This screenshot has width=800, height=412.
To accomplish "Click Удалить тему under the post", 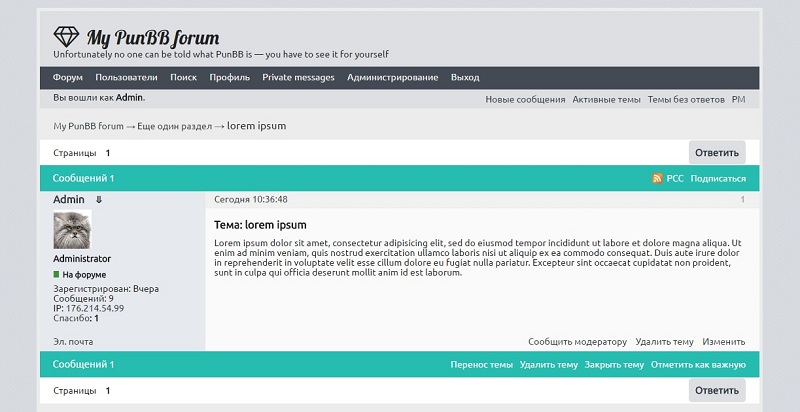I will coord(664,342).
